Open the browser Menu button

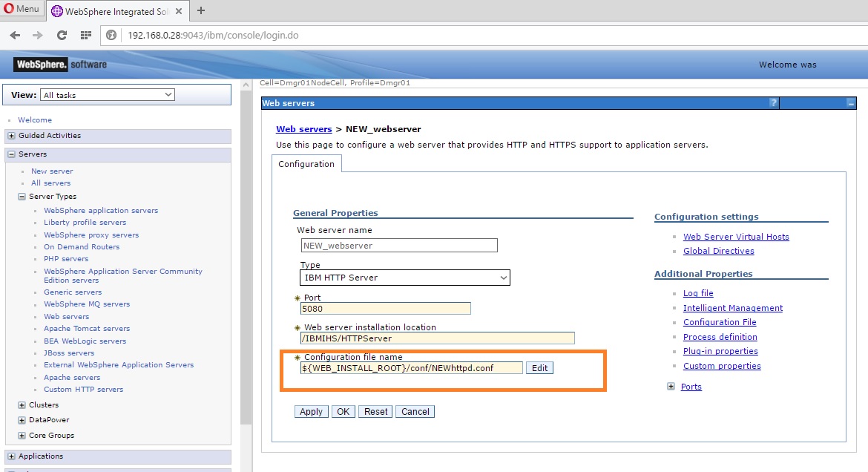[21, 8]
